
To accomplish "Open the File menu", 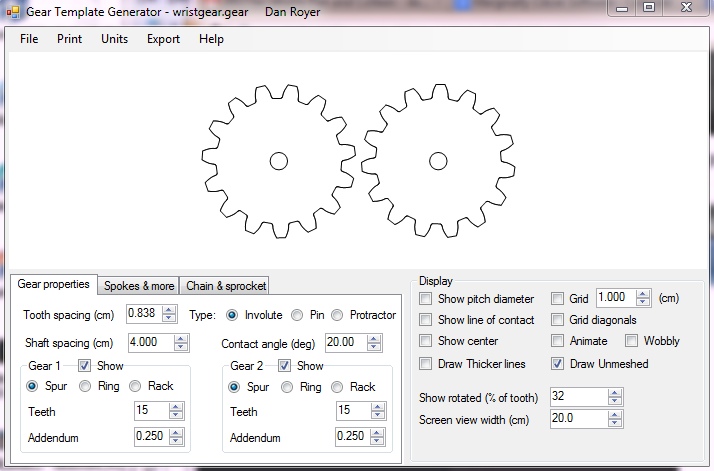I will pyautogui.click(x=29, y=39).
